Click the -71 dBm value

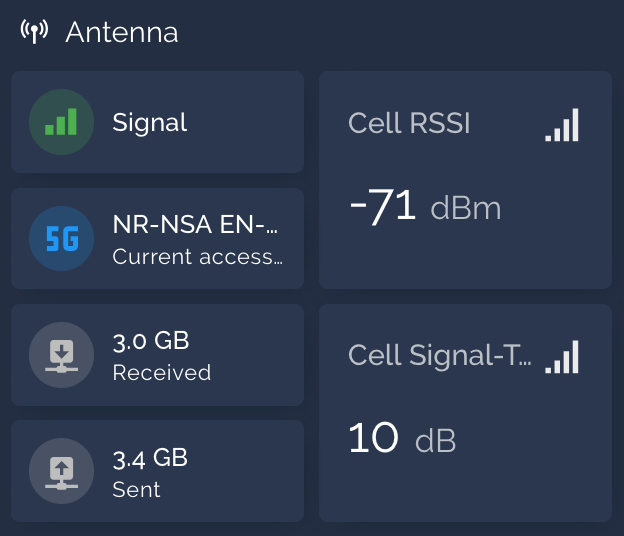point(425,207)
